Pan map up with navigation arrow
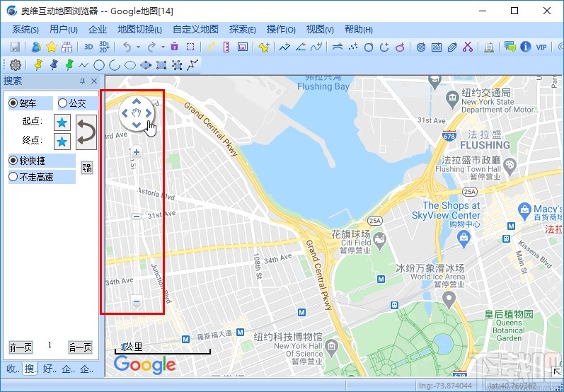Viewport: 564px width, 392px height. [x=137, y=102]
